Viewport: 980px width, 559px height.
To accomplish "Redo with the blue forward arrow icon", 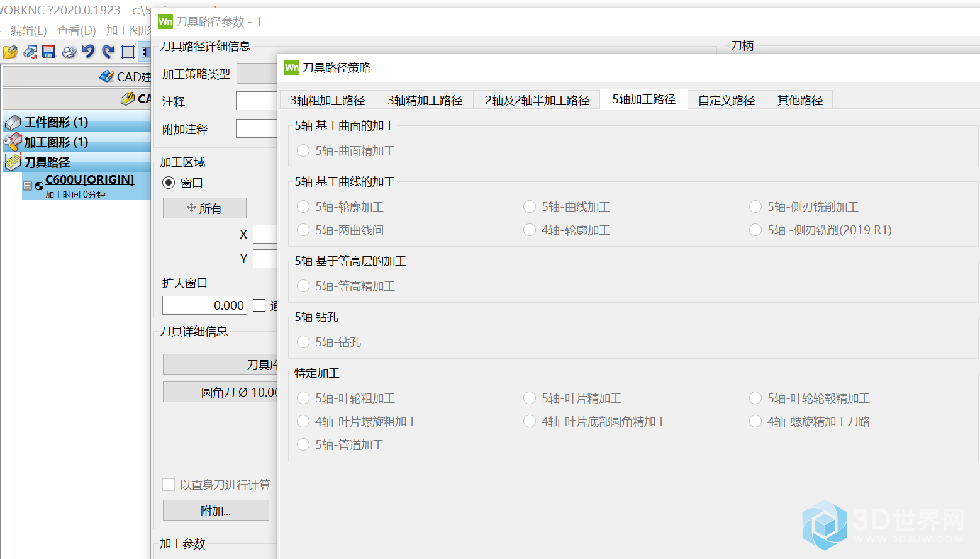I will 108,52.
